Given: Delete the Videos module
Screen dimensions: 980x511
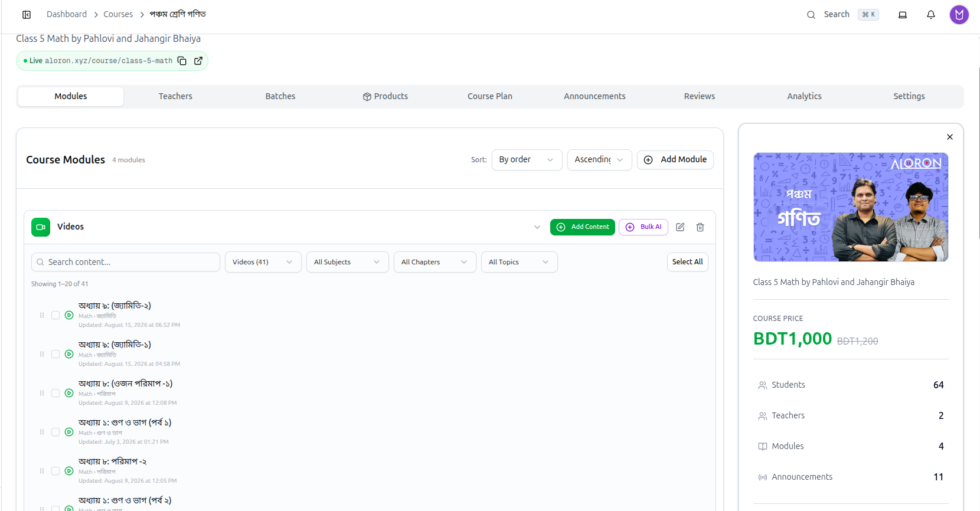Looking at the screenshot, I should [x=700, y=227].
